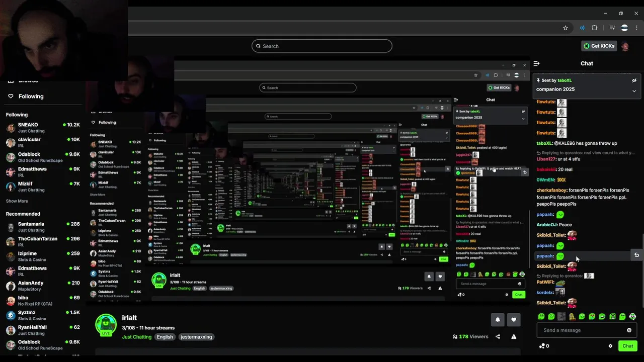Screen dimensions: 644x362
Task: Click the blue cast sound-wave icon in browser toolbar
Action: coord(582,28)
